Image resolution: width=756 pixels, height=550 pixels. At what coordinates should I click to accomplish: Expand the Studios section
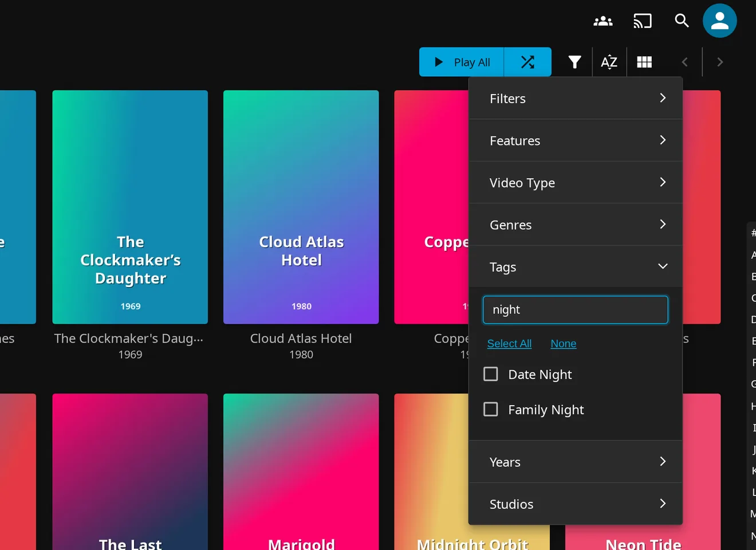[576, 504]
